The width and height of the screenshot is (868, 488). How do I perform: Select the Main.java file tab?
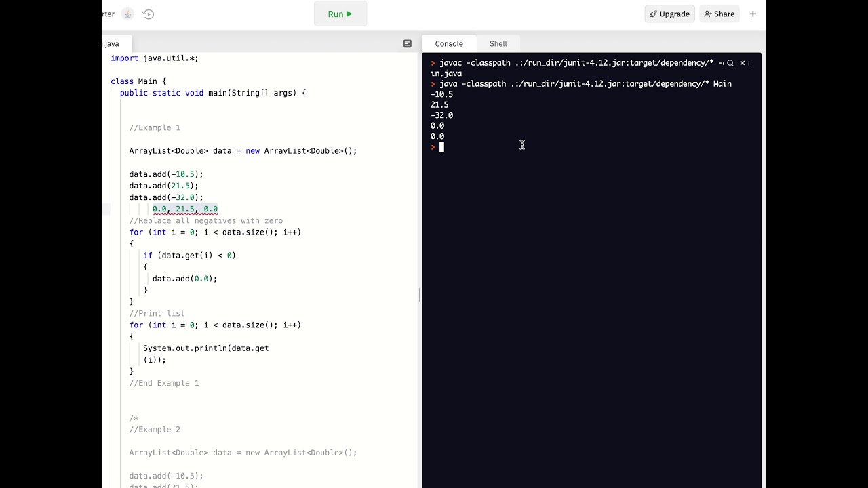pyautogui.click(x=116, y=43)
